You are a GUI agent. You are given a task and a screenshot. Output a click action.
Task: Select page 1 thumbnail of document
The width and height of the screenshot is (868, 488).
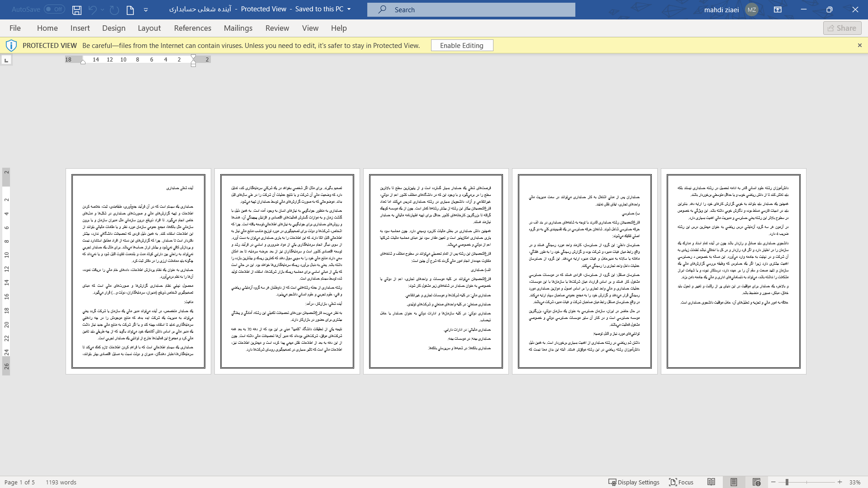[x=138, y=271]
